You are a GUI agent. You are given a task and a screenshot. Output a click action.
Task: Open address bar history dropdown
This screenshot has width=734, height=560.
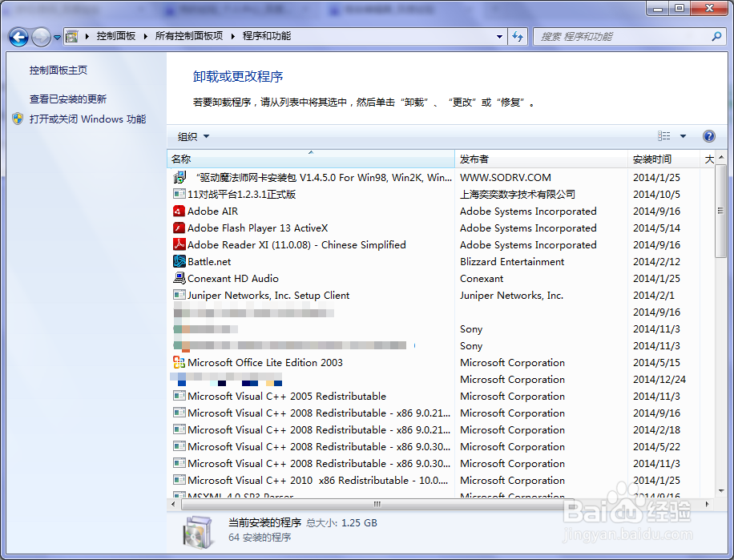(x=499, y=37)
